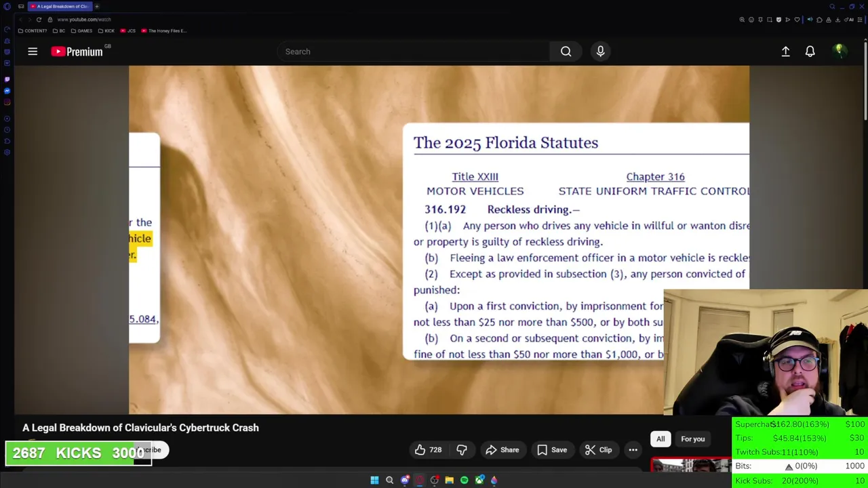Viewport: 868px width, 488px height.
Task: Search tabs using top-right magnifier
Action: (x=832, y=7)
